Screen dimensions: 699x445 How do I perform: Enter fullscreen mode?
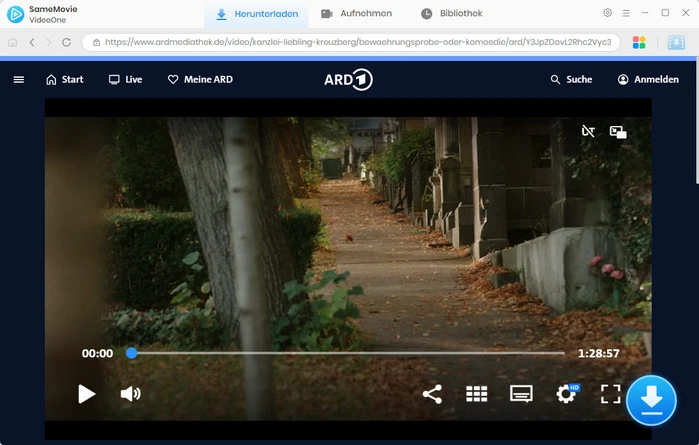[610, 394]
